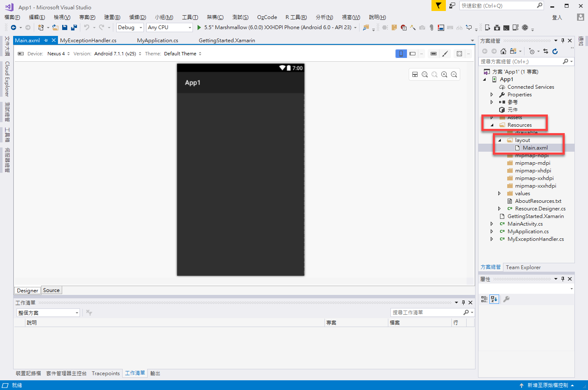Open the Android Adb command prompt icon

[506, 27]
